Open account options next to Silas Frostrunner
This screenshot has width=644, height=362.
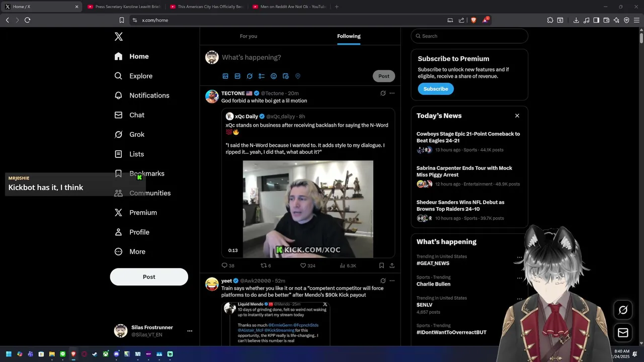(190, 331)
